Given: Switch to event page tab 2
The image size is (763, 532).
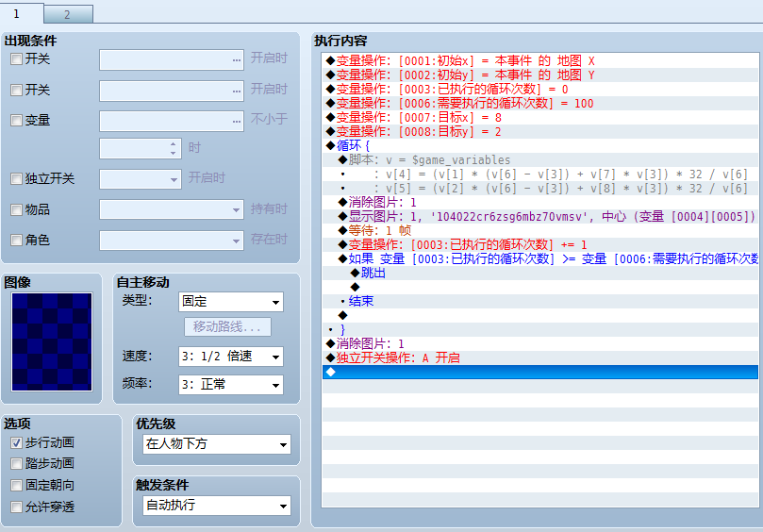Looking at the screenshot, I should click(68, 14).
